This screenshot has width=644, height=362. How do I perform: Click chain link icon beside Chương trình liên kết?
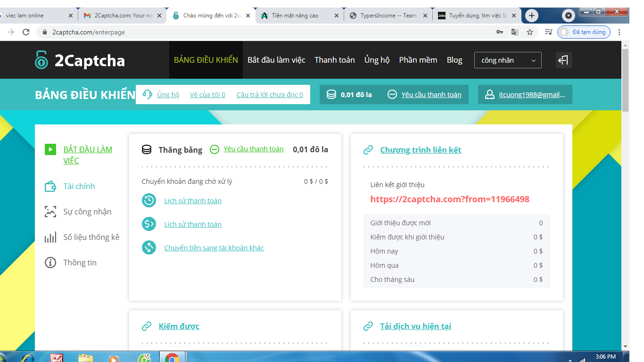(368, 150)
